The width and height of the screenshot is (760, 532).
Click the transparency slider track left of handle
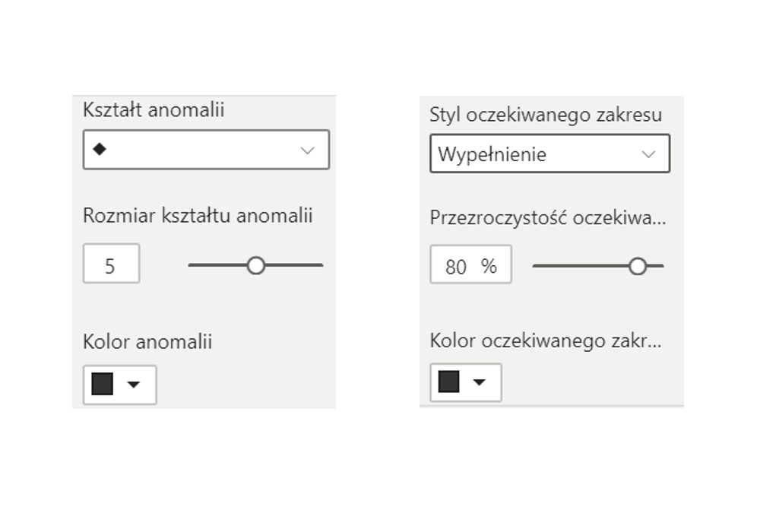pyautogui.click(x=580, y=266)
